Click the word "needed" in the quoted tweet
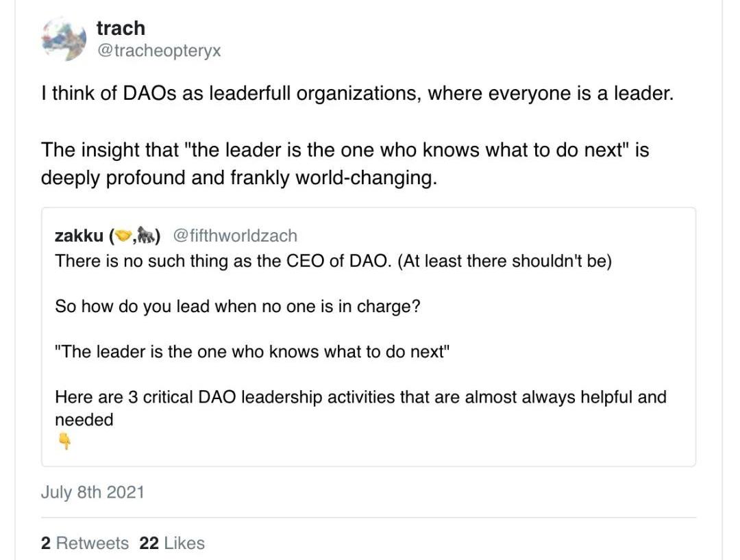The width and height of the screenshot is (740, 560). tap(84, 420)
